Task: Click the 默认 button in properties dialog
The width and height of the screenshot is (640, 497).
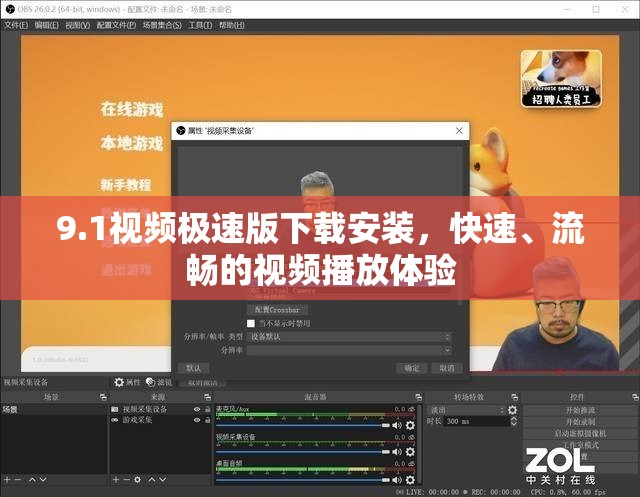Action: click(x=193, y=368)
